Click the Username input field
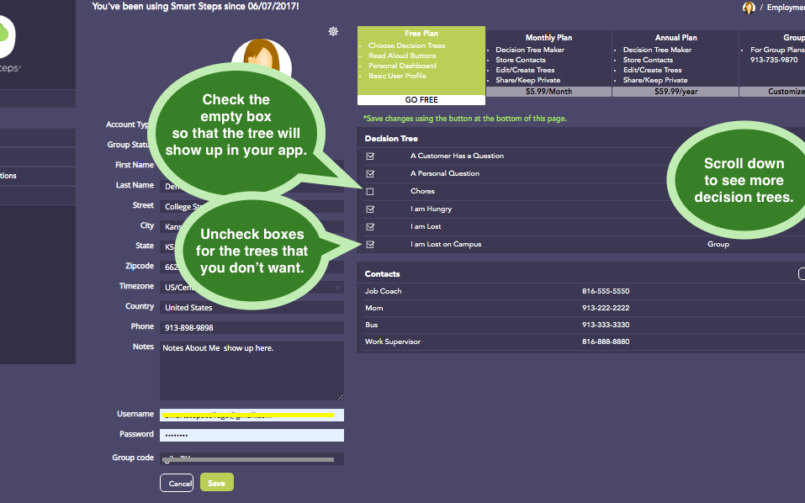Viewport: 805px width, 503px height. click(252, 415)
